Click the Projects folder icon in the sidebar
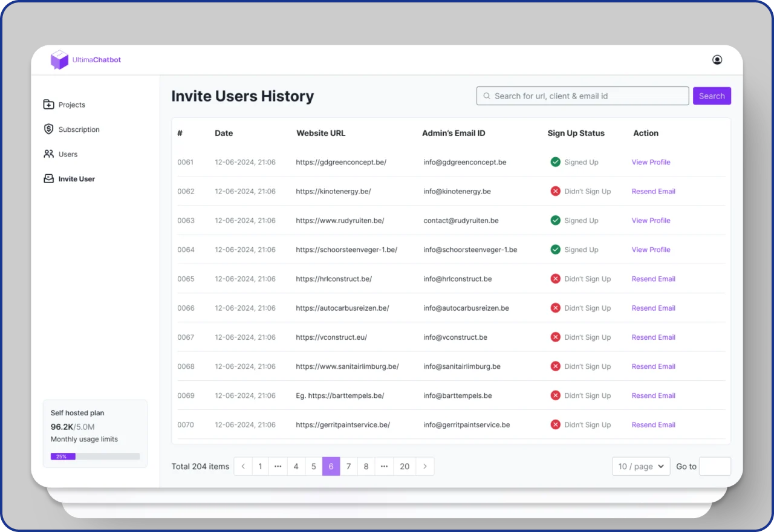774x532 pixels. point(49,105)
